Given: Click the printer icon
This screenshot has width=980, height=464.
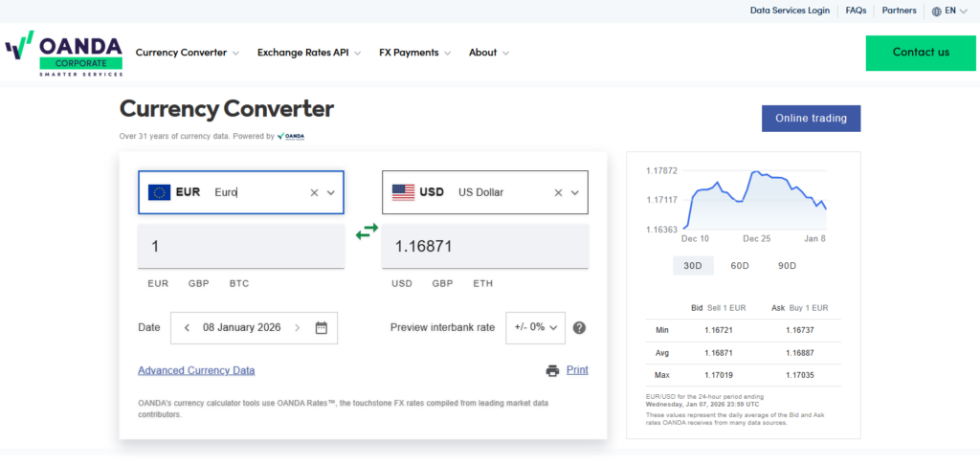Looking at the screenshot, I should (552, 370).
